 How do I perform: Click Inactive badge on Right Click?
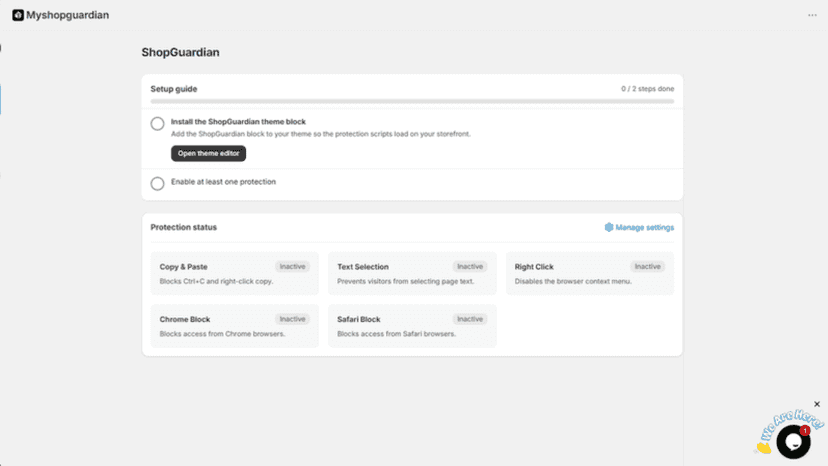click(x=647, y=267)
